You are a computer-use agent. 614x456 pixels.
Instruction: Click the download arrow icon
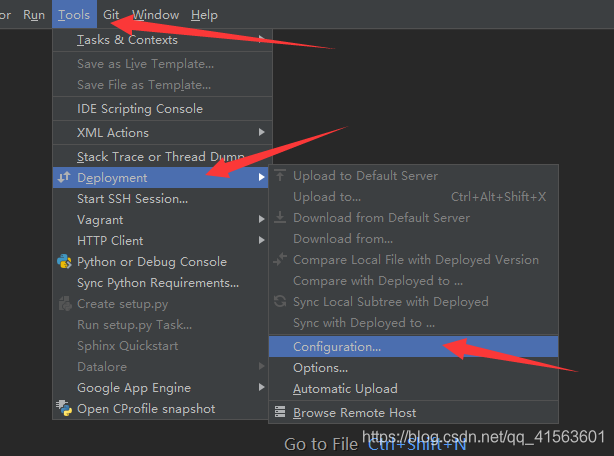(280, 217)
